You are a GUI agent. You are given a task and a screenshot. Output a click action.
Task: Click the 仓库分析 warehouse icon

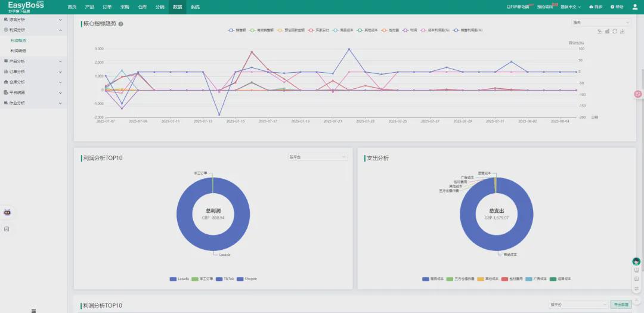click(6, 82)
